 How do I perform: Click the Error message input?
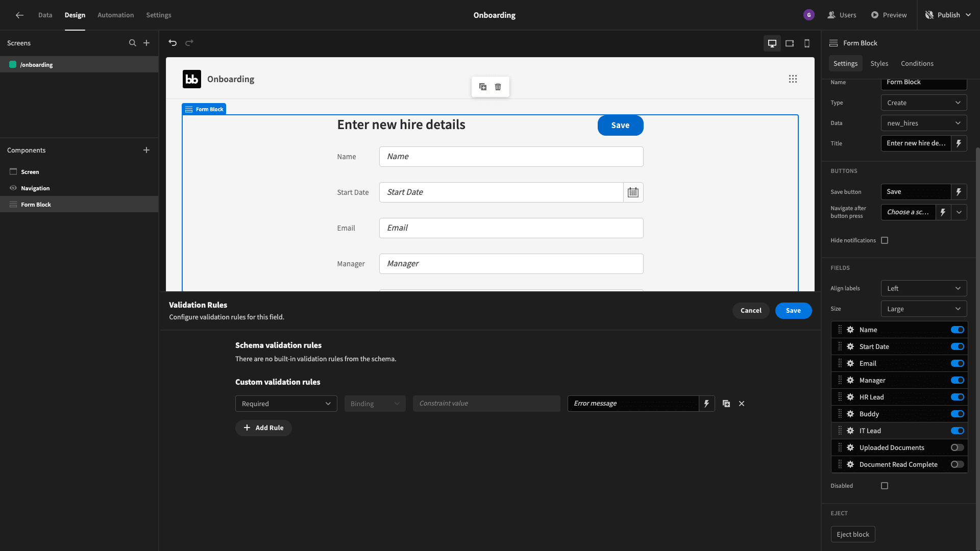click(633, 404)
